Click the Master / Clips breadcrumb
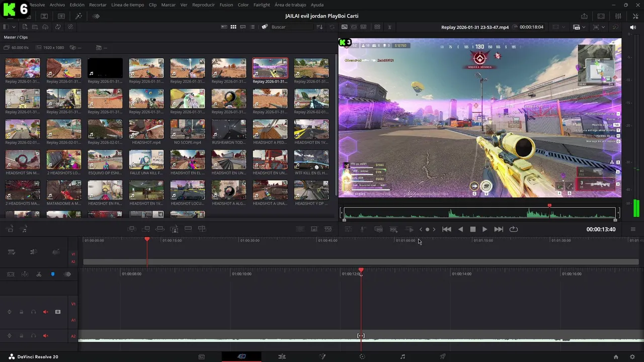Screen dimensions: 644x362 click(16, 37)
